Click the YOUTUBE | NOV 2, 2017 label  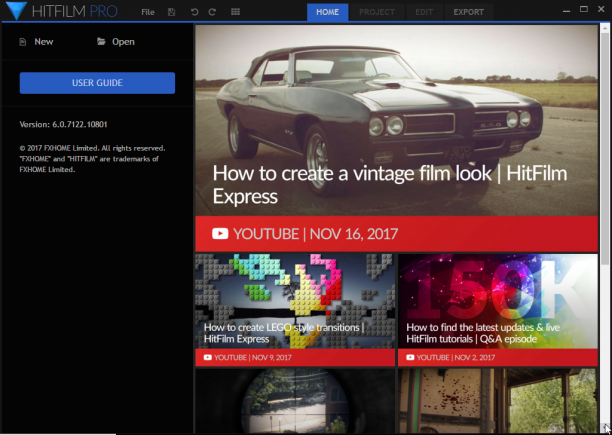(455, 357)
